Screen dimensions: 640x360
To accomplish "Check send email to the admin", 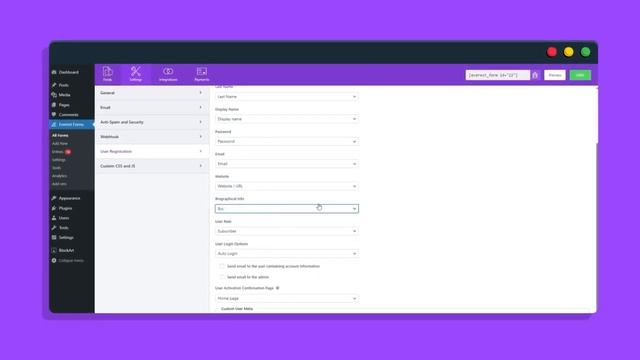I will pyautogui.click(x=222, y=277).
